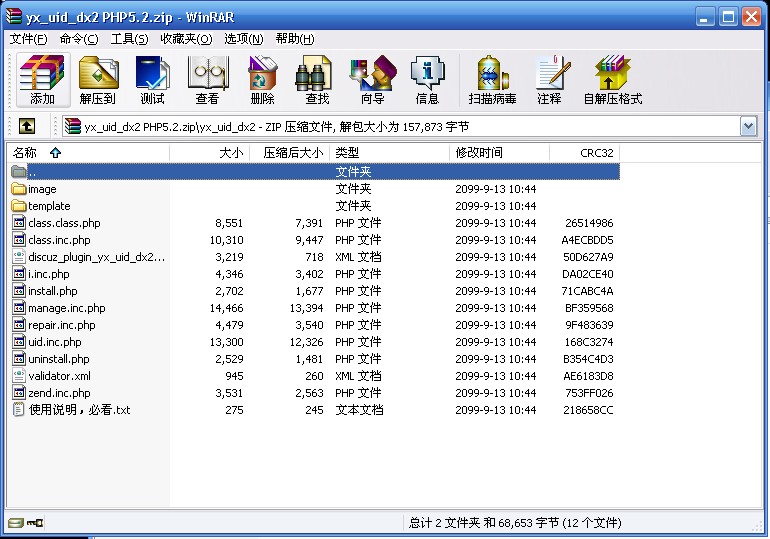Click the 解压到 (Extract to) icon
This screenshot has height=539, width=770.
(98, 80)
